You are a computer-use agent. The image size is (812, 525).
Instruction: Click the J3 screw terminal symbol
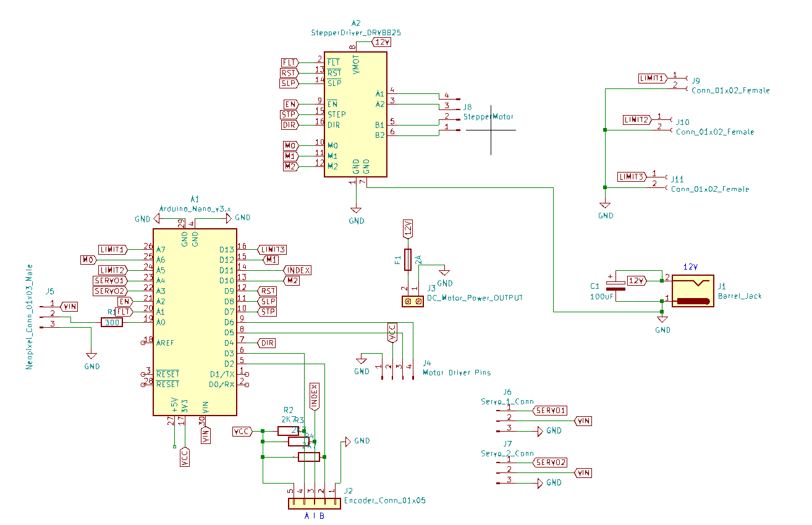coord(412,301)
